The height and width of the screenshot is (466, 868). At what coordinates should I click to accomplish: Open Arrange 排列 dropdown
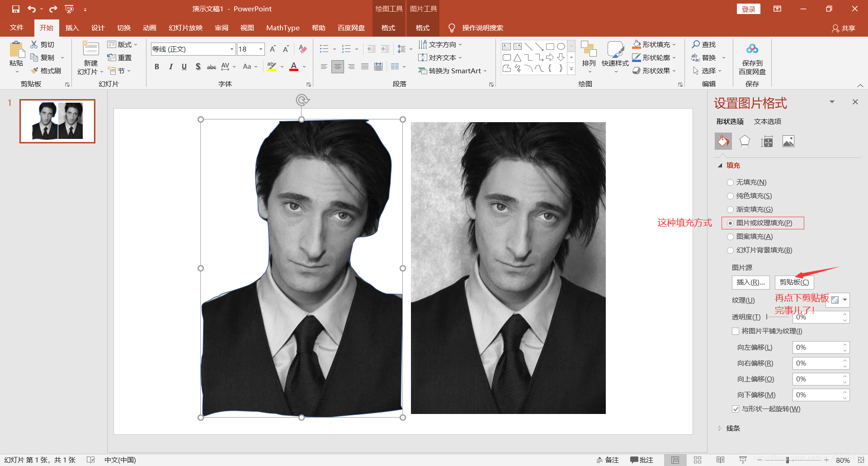point(589,57)
